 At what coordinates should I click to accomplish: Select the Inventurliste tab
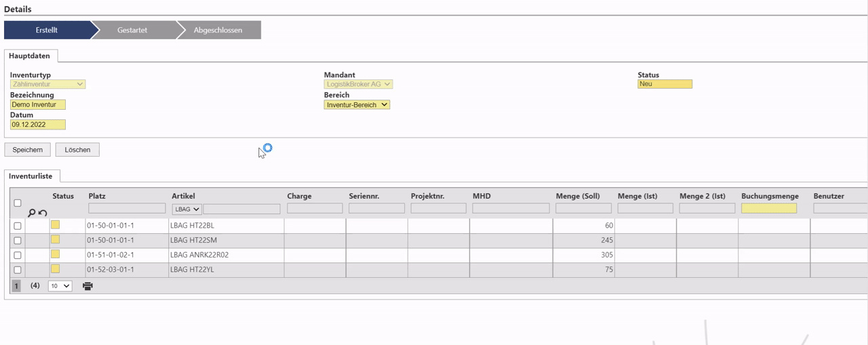(x=31, y=176)
